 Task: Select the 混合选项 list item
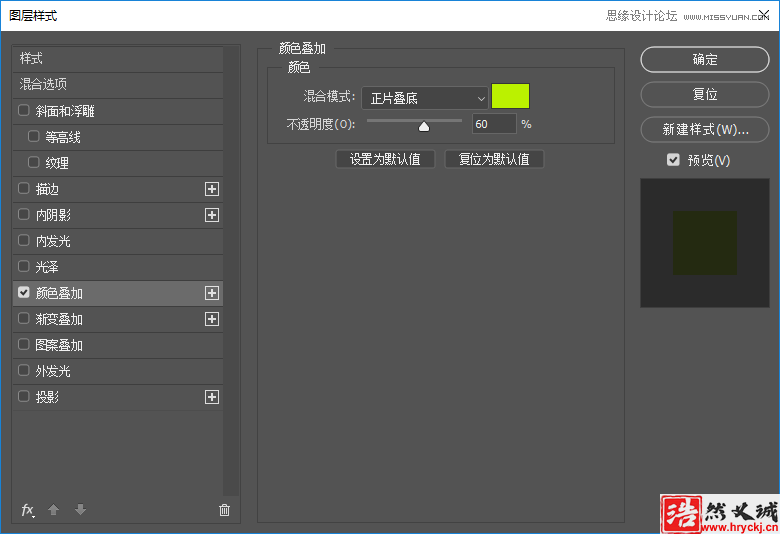[x=118, y=85]
